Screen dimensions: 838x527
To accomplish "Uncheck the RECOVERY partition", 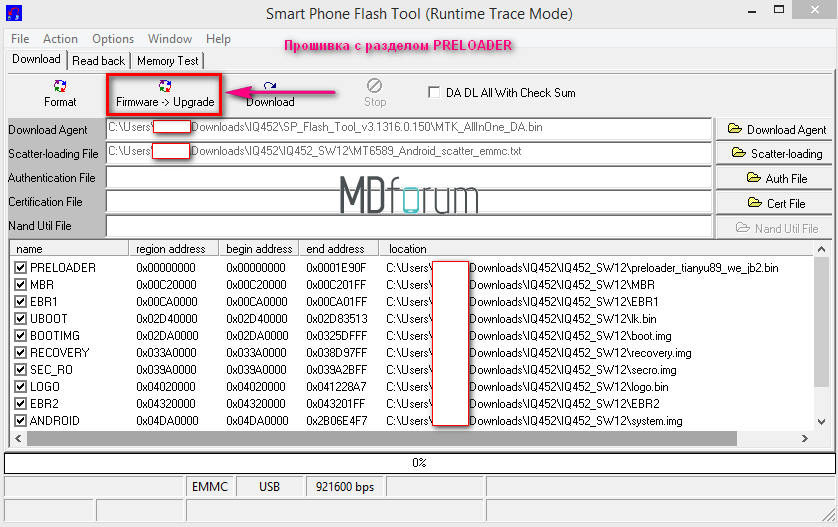I will click(20, 353).
